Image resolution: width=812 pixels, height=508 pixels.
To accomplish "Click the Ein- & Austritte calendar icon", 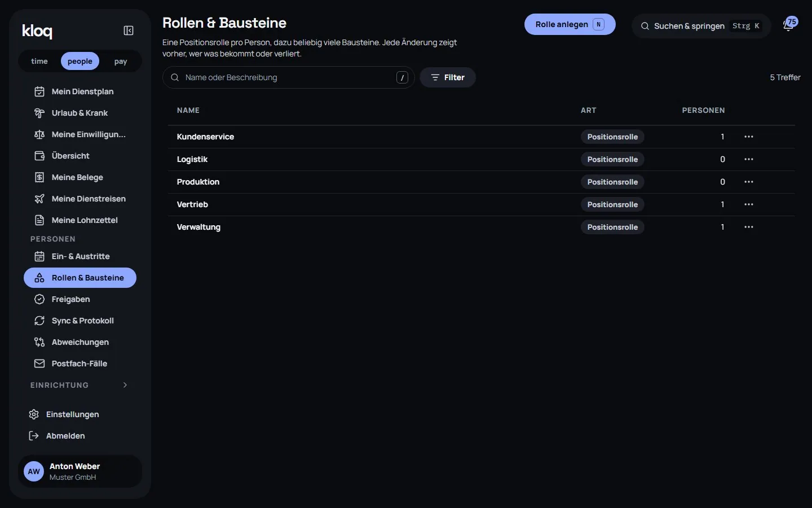I will click(39, 256).
